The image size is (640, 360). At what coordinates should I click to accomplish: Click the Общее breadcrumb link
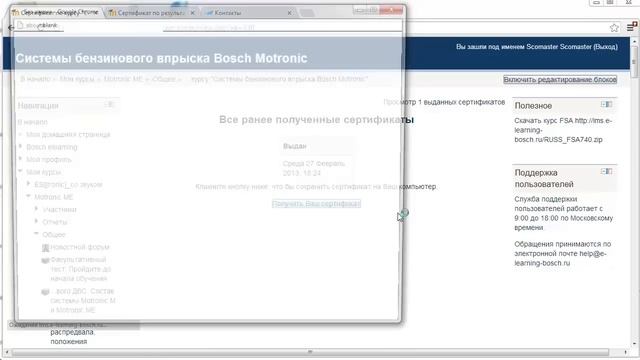tap(164, 79)
